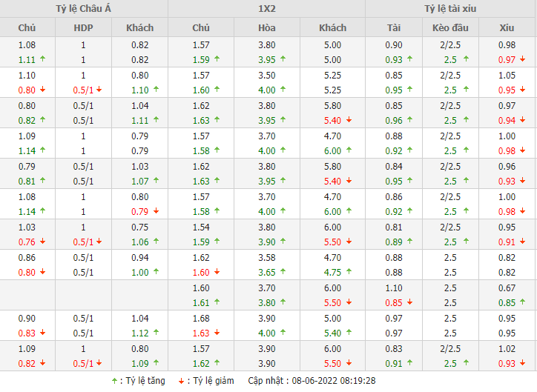Screen dimensions: 537x392
Task: Click the HDP column header
Action: [84, 27]
